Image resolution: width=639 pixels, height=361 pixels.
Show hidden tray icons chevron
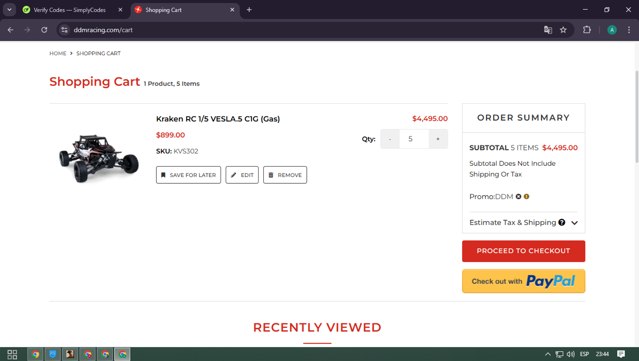(x=548, y=354)
